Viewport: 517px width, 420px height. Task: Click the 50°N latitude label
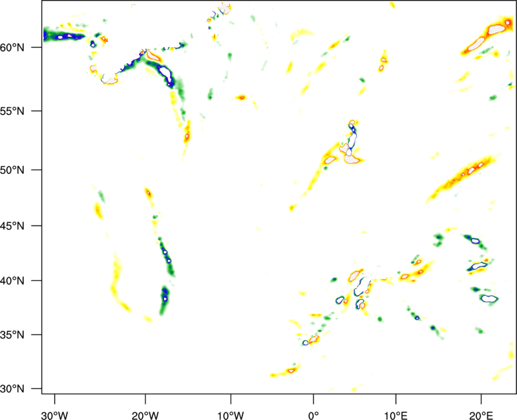(x=12, y=171)
